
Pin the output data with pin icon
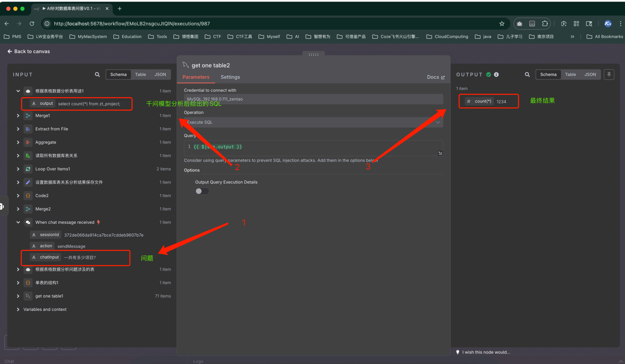(609, 75)
